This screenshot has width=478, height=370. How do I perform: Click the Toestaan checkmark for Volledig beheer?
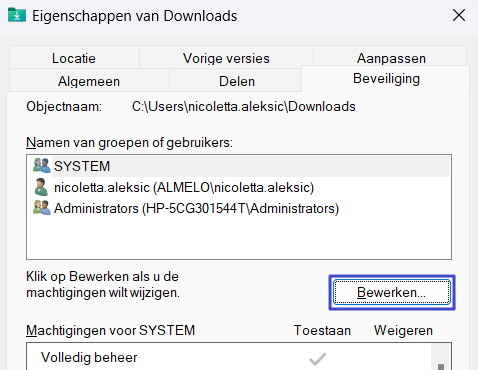click(317, 359)
